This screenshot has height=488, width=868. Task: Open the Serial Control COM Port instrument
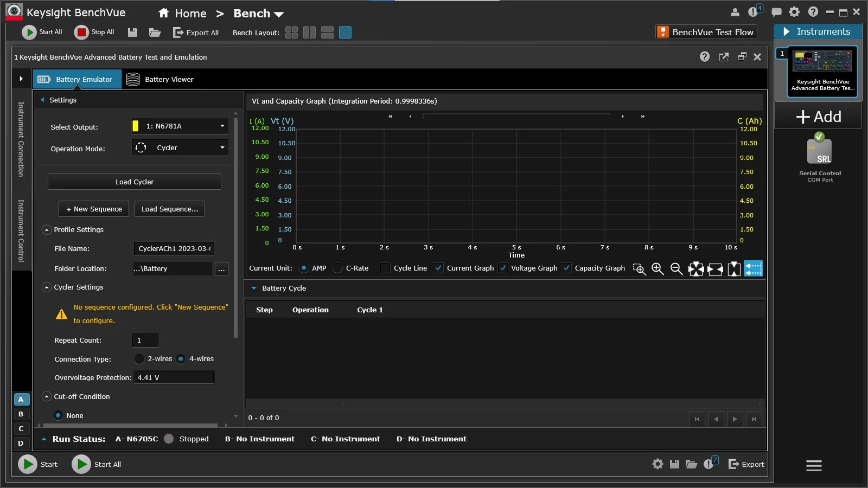[820, 157]
